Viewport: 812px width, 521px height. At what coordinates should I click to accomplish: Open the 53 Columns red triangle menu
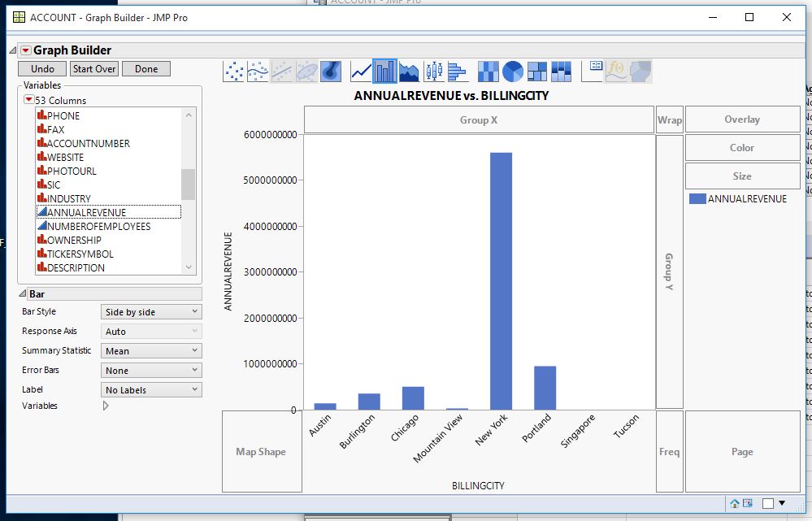[28, 100]
